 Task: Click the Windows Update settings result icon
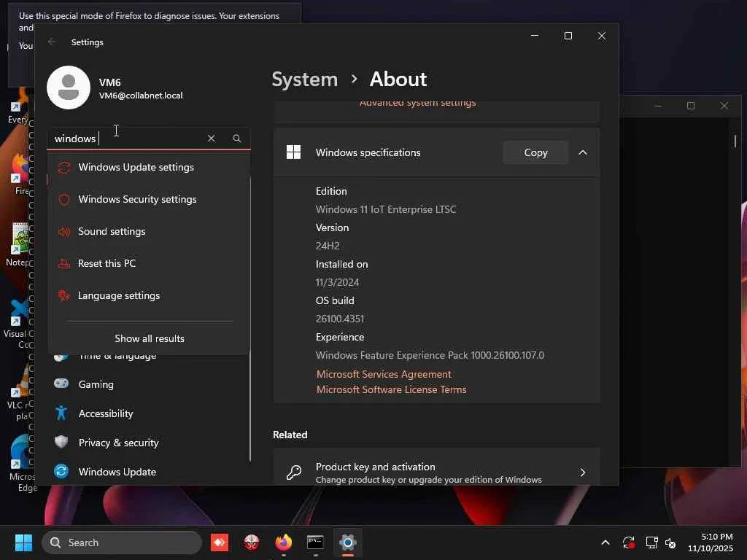tap(64, 168)
